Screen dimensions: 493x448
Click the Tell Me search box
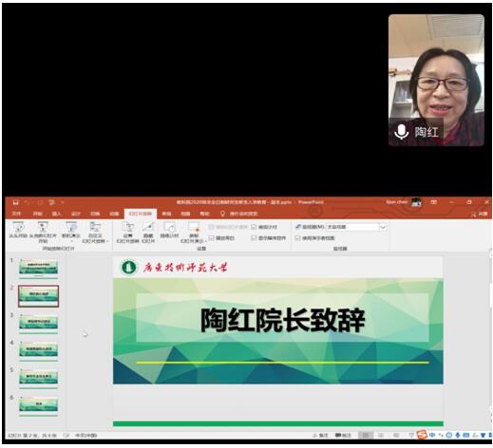[x=243, y=214]
